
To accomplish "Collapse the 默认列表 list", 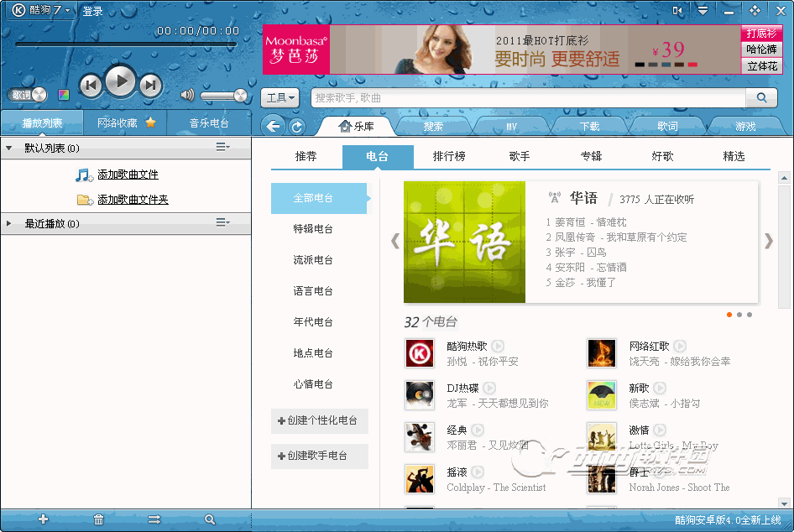I will tap(8, 149).
